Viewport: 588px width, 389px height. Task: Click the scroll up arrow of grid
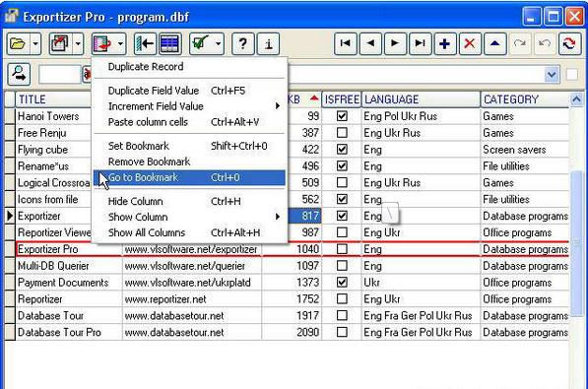tap(576, 99)
